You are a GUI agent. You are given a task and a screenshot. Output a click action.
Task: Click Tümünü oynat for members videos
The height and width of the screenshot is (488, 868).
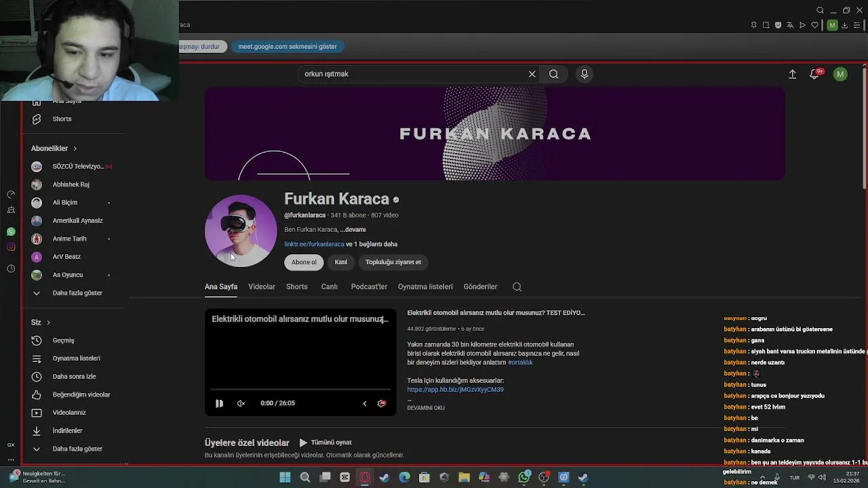click(x=325, y=443)
